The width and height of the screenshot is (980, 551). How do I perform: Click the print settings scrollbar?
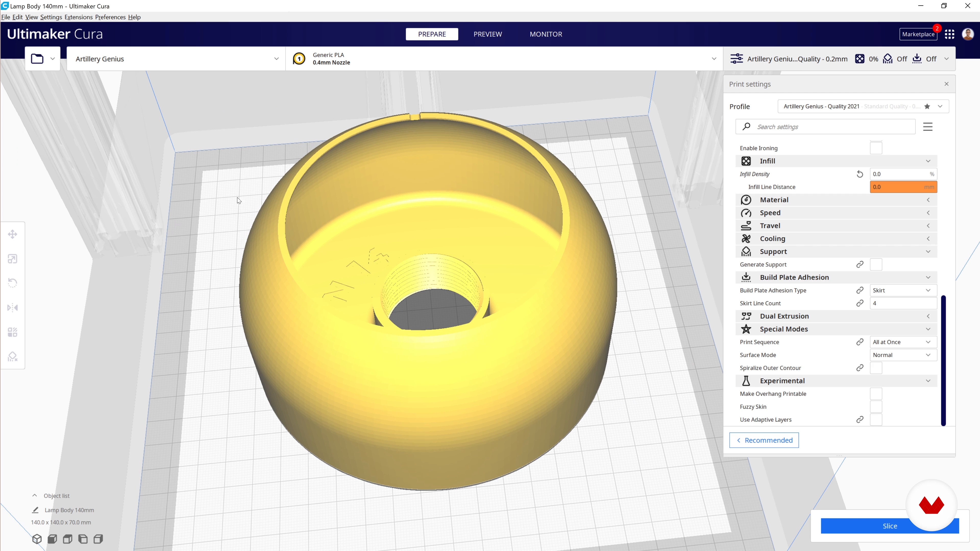pos(944,360)
